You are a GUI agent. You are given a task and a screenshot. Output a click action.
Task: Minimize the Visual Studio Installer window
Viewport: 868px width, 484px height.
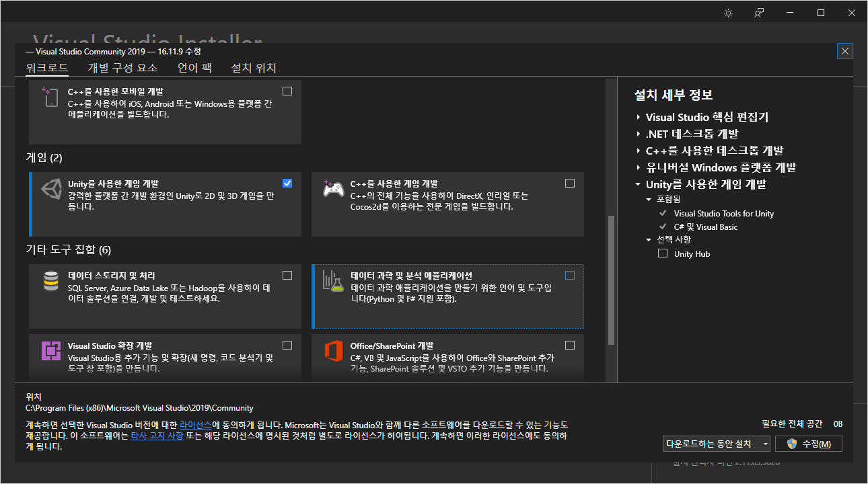click(x=790, y=13)
